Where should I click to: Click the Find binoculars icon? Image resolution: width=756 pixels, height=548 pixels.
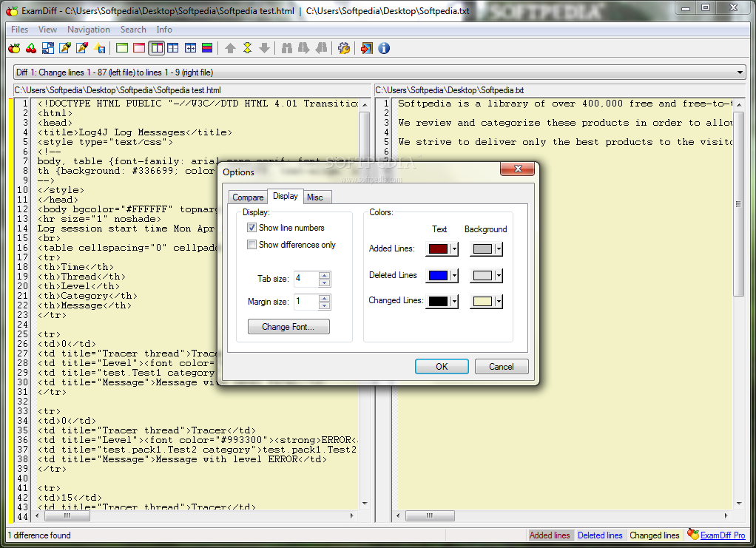pos(287,48)
